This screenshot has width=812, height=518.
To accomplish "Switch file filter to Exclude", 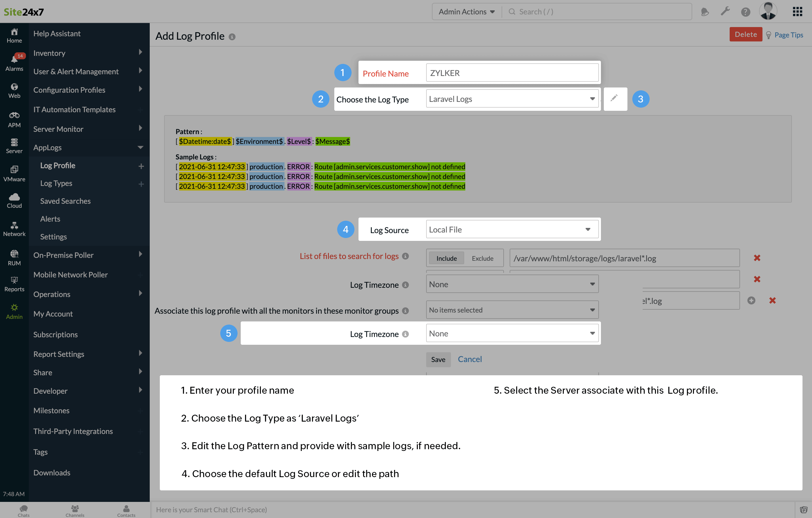I will [x=482, y=258].
